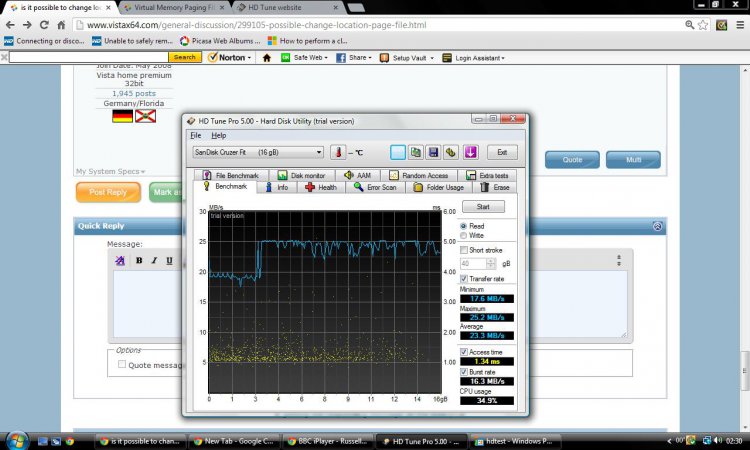
Task: Switch to the Folder Usage tab
Action: tap(439, 187)
